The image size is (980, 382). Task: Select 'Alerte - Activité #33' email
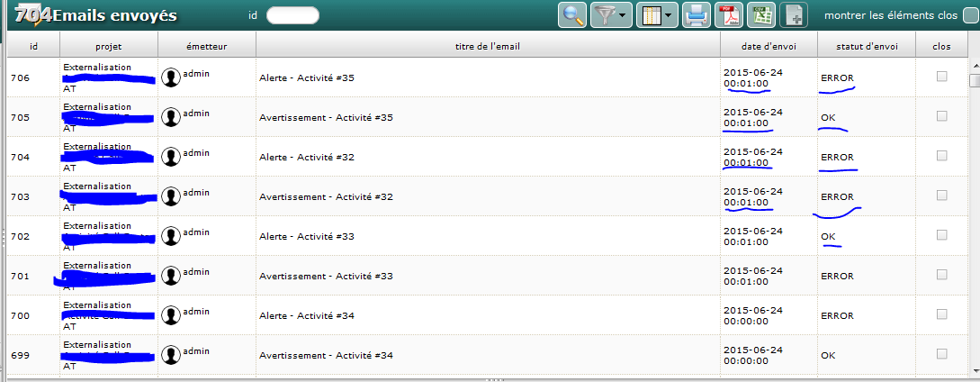[x=307, y=237]
